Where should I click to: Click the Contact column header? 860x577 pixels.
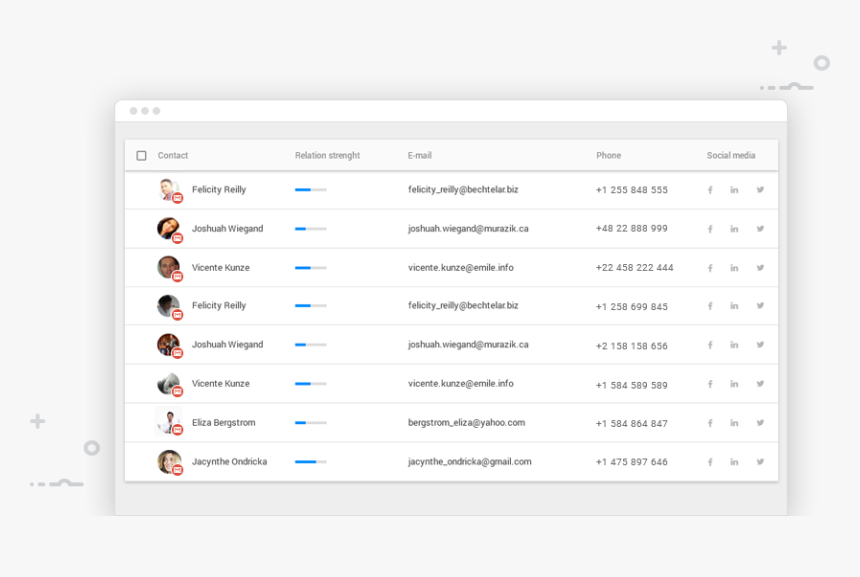tap(172, 156)
